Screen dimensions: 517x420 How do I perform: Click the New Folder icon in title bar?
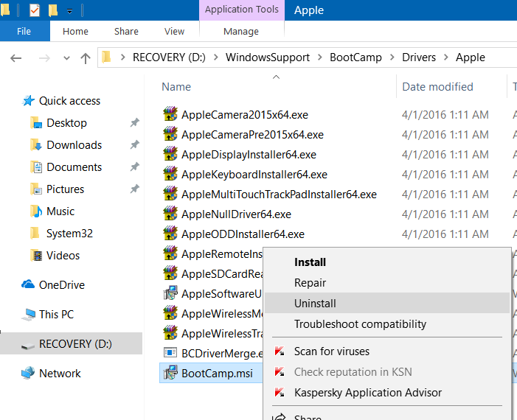click(x=53, y=10)
